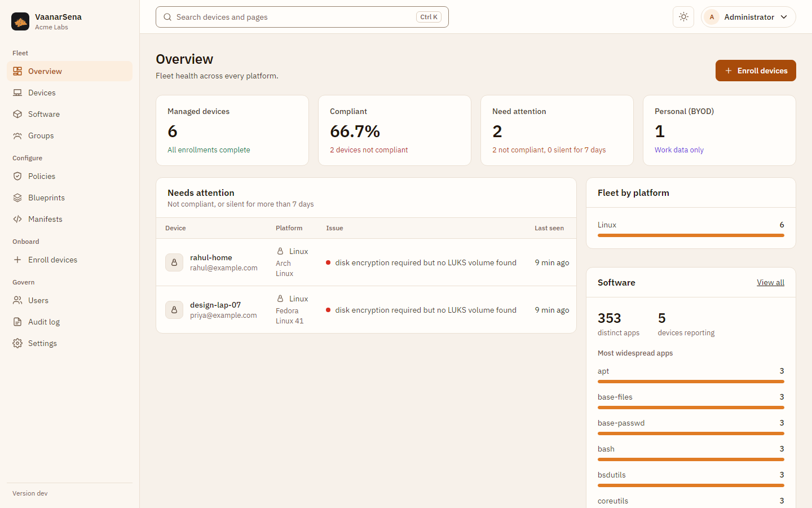This screenshot has height=508, width=812.
Task: Click the rahul-home device Linux icon
Action: [174, 262]
